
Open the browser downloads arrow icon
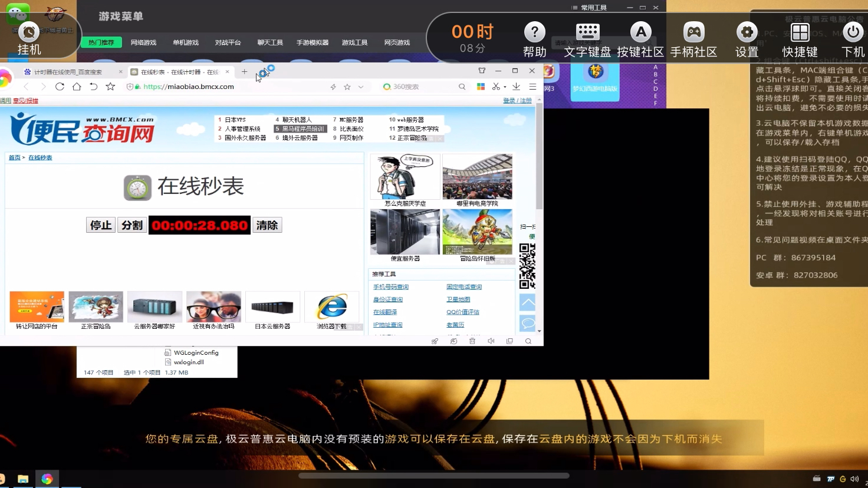516,87
